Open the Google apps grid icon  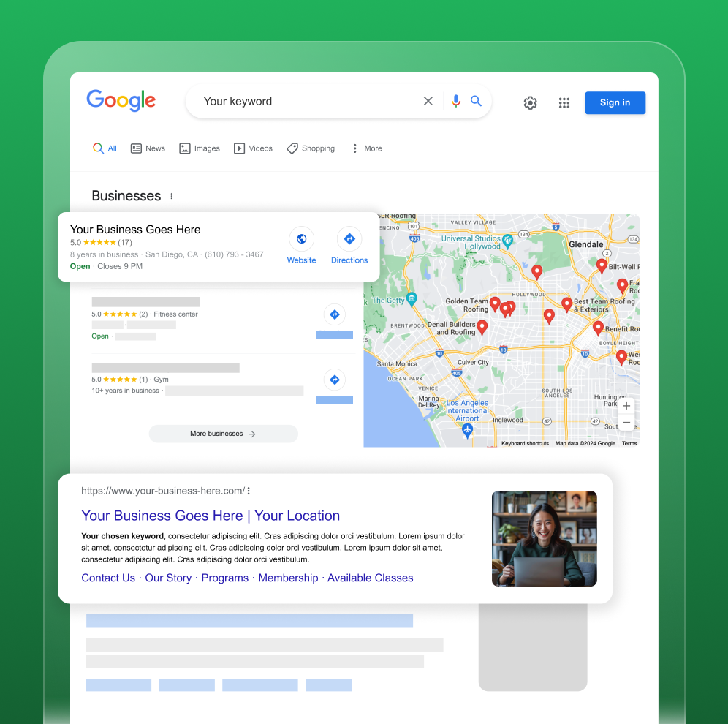click(564, 103)
